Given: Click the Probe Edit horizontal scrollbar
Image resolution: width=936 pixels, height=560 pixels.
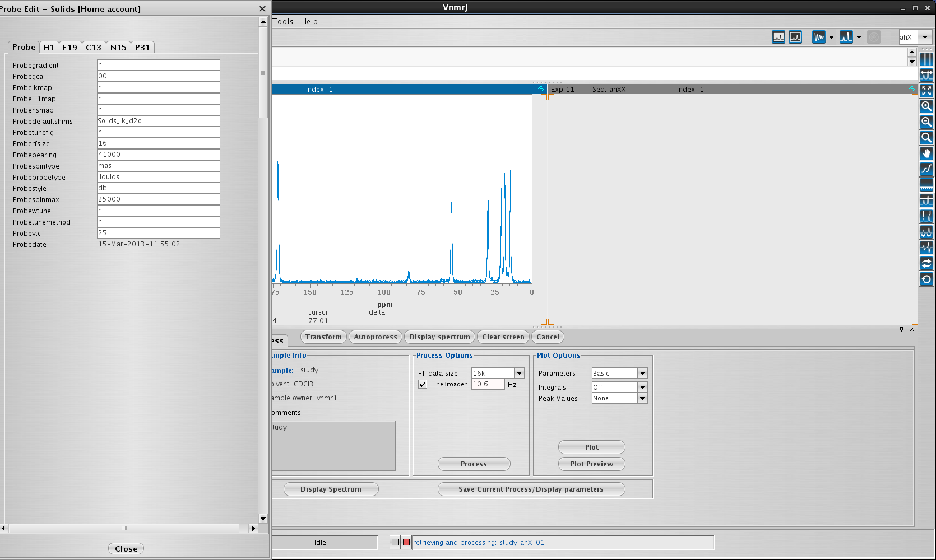Looking at the screenshot, I should click(124, 528).
